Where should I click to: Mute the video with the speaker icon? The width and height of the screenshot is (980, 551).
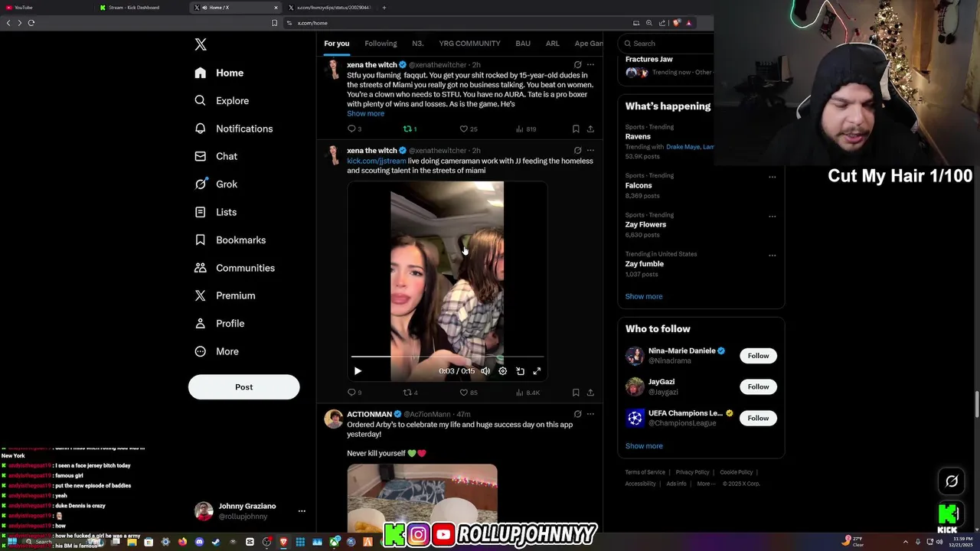(485, 371)
